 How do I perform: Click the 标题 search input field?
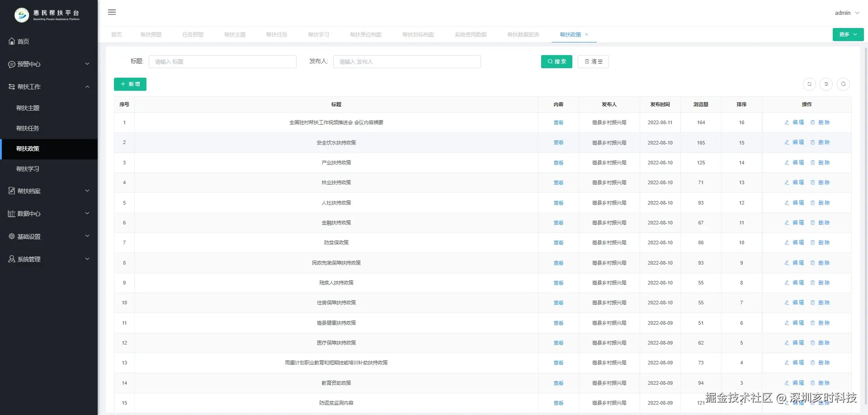pyautogui.click(x=222, y=61)
